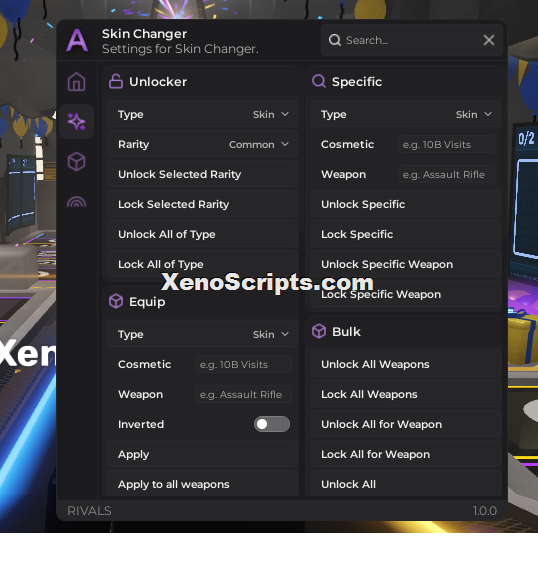538x563 pixels.
Task: Click Unlock Specific Weapon
Action: pos(405,264)
